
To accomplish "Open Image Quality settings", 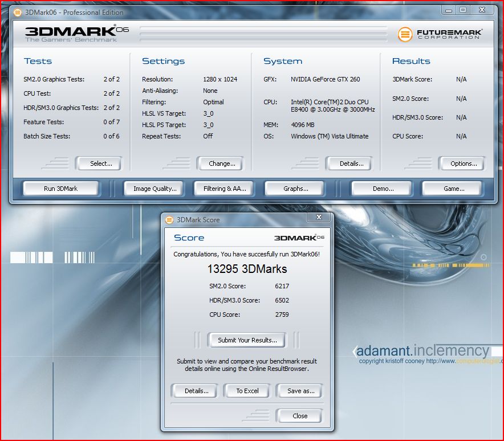I will 155,189.
